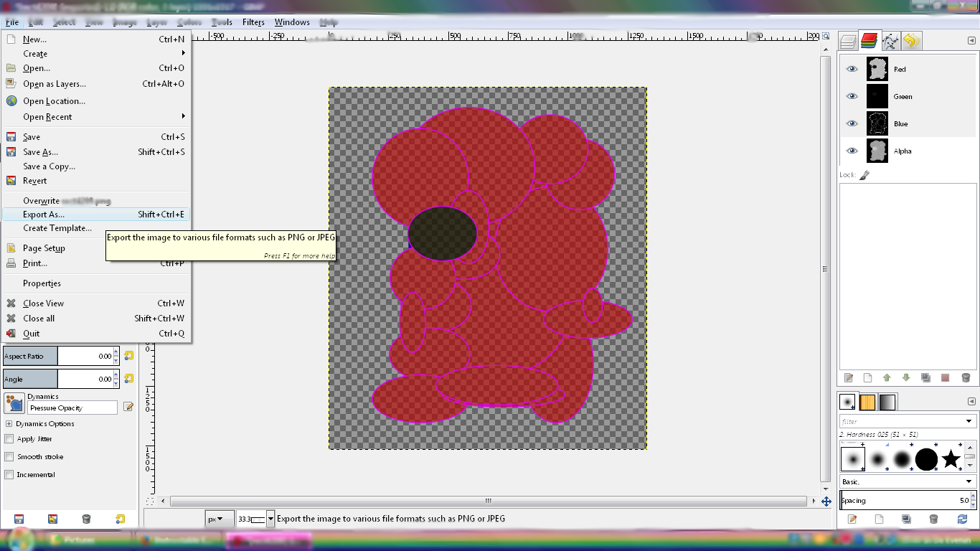Screen dimensions: 980x551
Task: Switch to the Gradients tab
Action: (x=887, y=402)
